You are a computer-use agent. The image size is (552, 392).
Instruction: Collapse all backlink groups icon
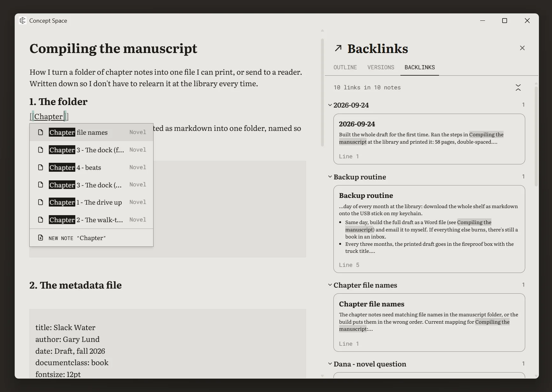tap(518, 87)
